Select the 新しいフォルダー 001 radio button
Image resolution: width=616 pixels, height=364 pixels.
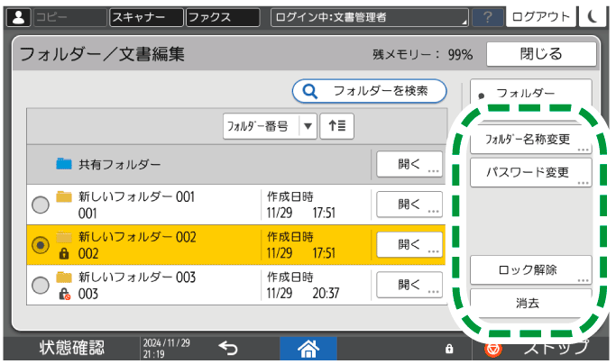click(40, 205)
